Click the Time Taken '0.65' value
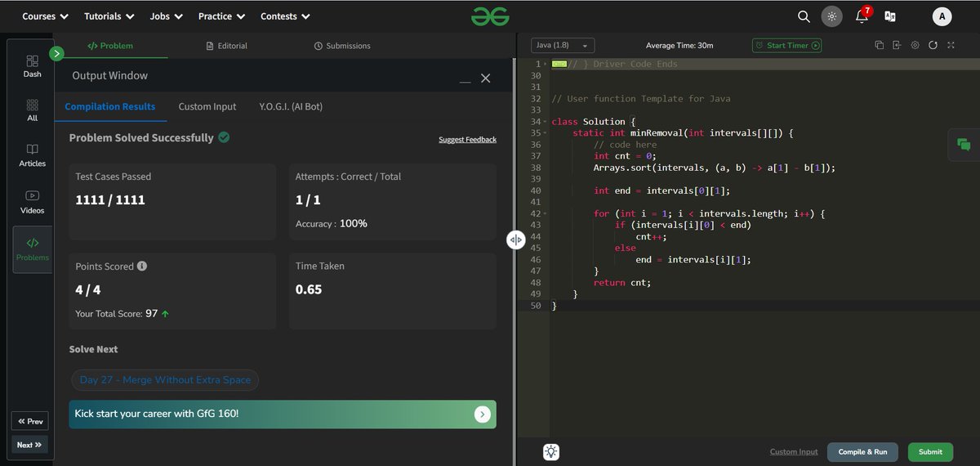The width and height of the screenshot is (980, 466). (309, 289)
